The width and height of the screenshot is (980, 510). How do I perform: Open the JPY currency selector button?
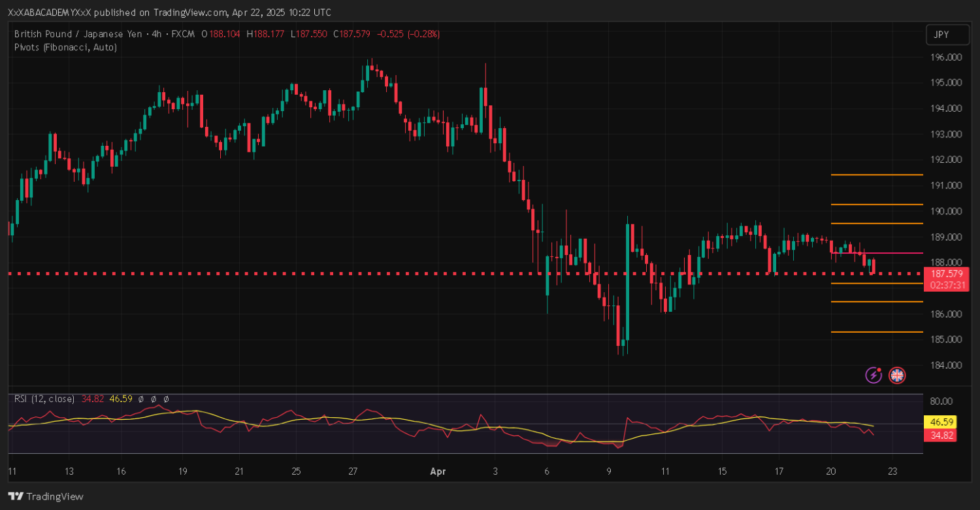(x=941, y=35)
